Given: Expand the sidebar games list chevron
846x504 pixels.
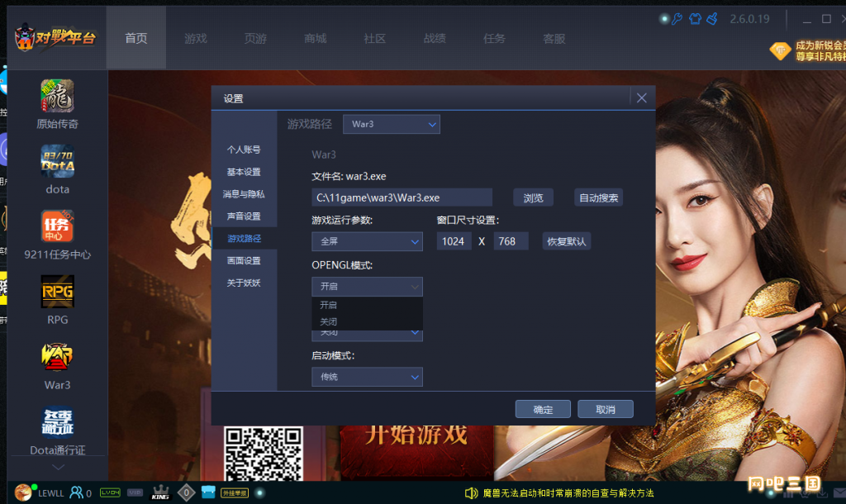Looking at the screenshot, I should pos(58,468).
